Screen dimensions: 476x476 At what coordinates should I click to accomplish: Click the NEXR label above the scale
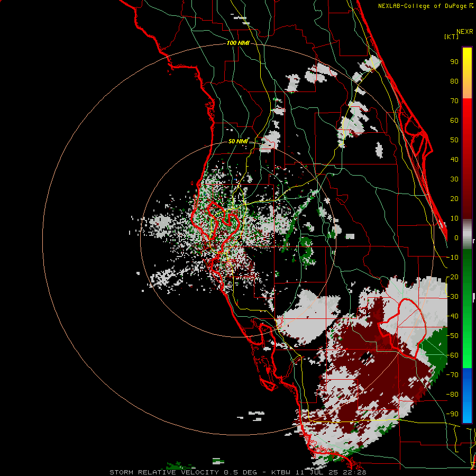pyautogui.click(x=465, y=32)
